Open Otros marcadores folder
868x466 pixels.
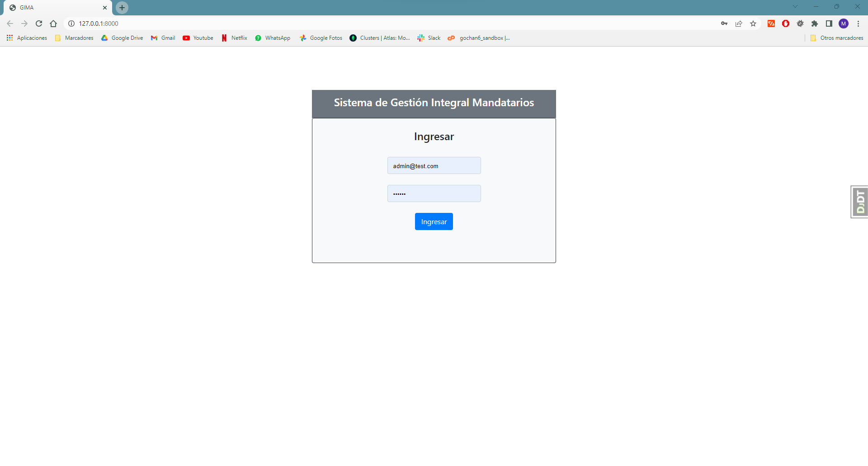[837, 38]
